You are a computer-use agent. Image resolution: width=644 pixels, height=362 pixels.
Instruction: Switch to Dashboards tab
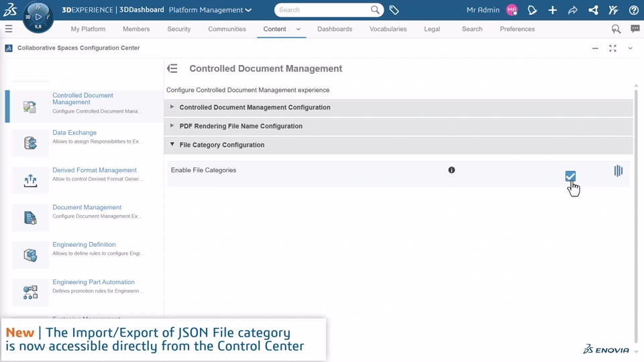tap(335, 29)
